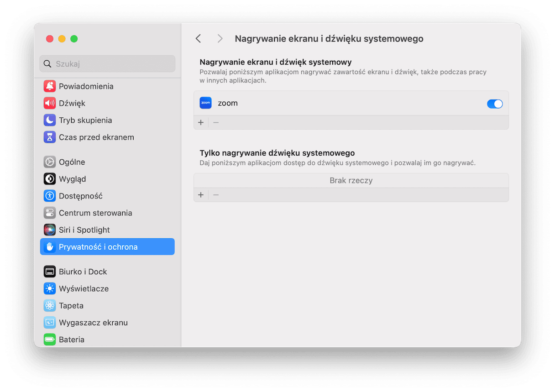Add app to screen recording list
This screenshot has height=392, width=555.
[x=201, y=122]
